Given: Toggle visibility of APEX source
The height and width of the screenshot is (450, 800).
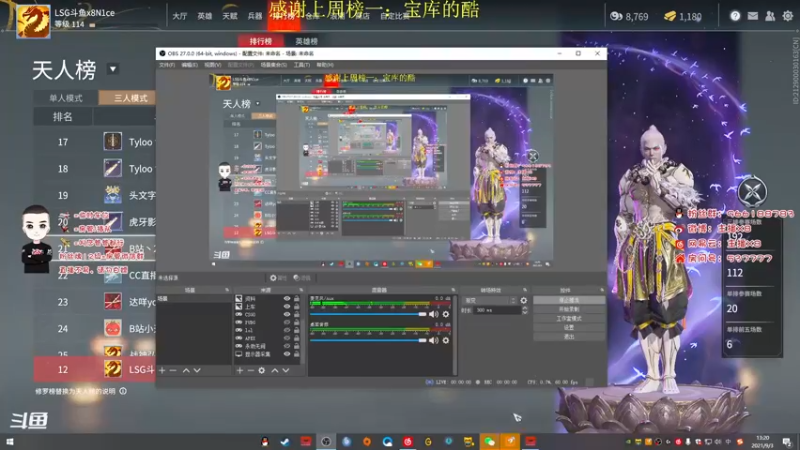Looking at the screenshot, I should click(x=287, y=338).
